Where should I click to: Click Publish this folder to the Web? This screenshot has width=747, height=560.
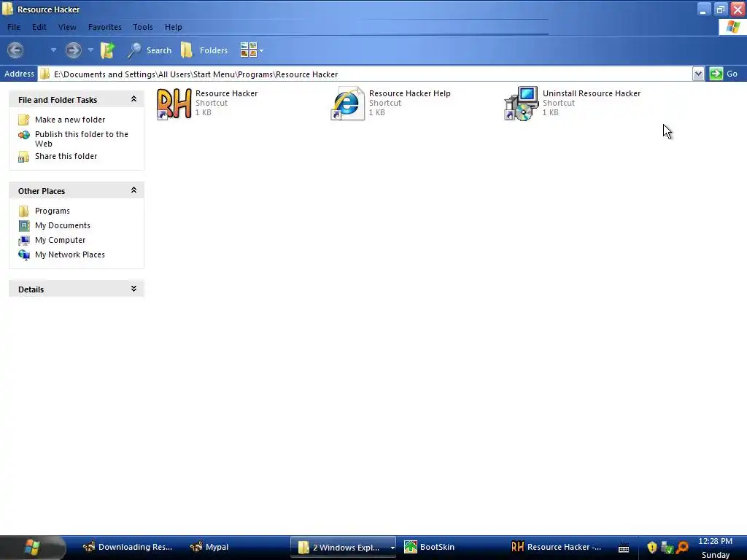(82, 139)
